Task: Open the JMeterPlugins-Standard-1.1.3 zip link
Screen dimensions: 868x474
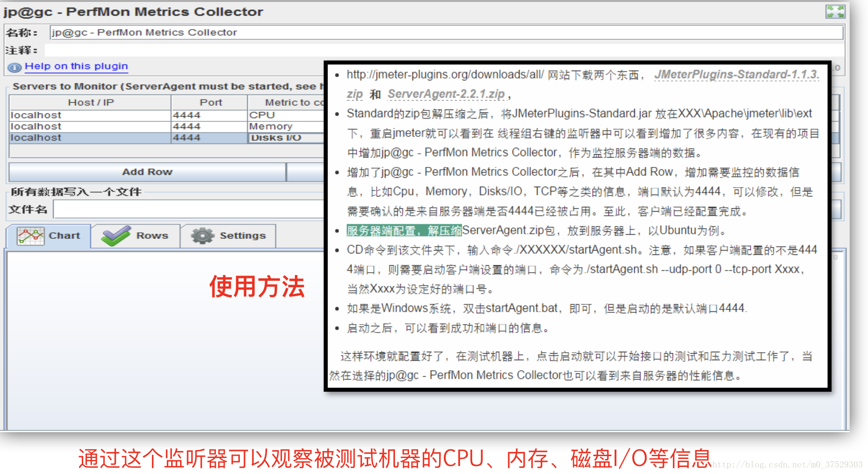Action: pos(737,75)
